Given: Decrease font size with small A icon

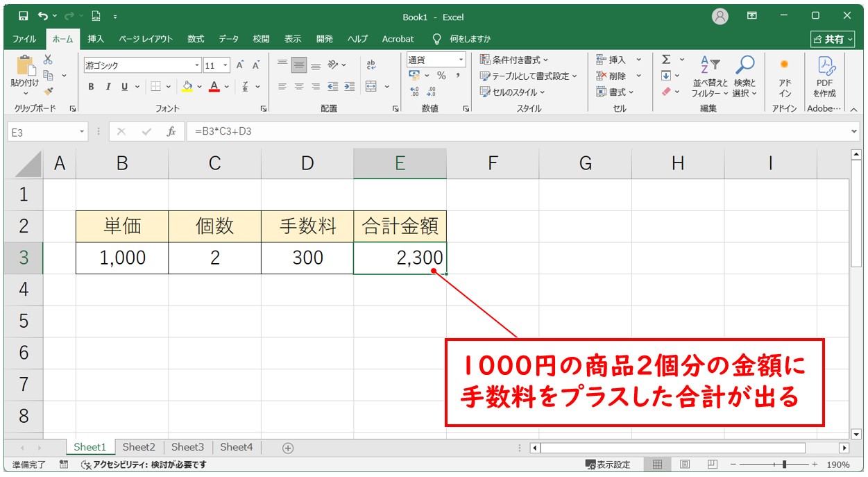Looking at the screenshot, I should [255, 65].
